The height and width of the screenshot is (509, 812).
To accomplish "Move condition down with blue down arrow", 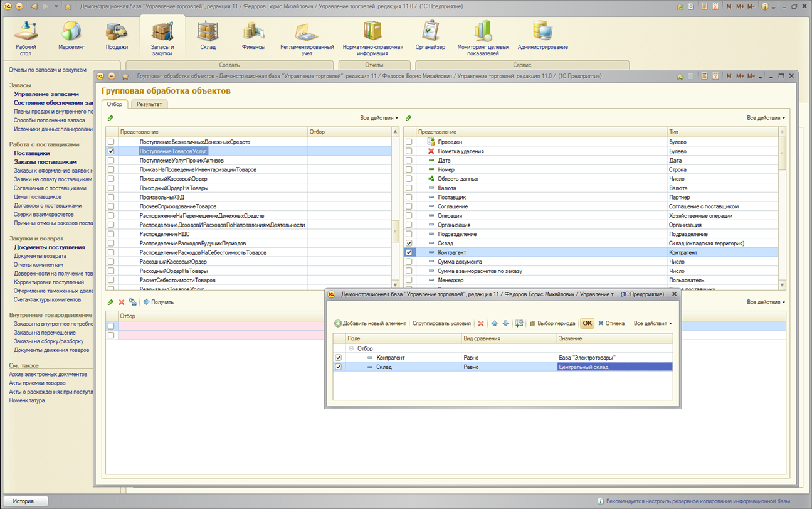I will tap(505, 323).
